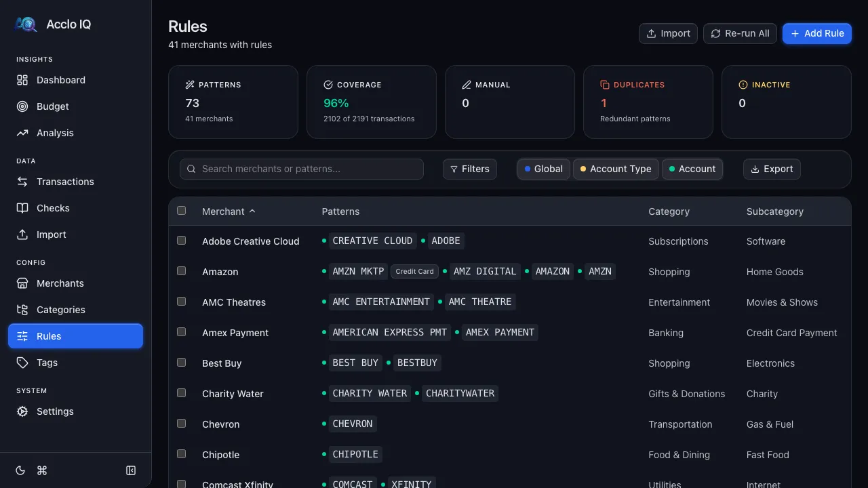This screenshot has height=488, width=868.
Task: Click the CREATIVE CLOUD pattern chip
Action: pos(372,241)
